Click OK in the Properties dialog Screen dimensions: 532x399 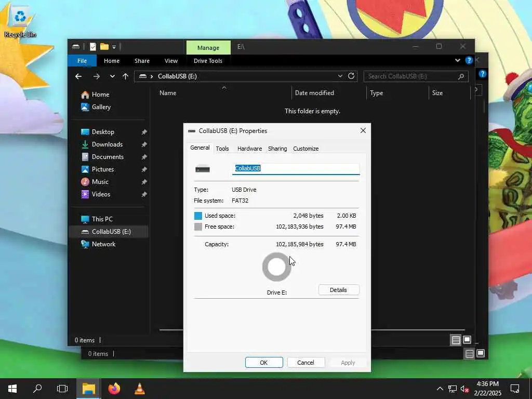[x=264, y=362]
